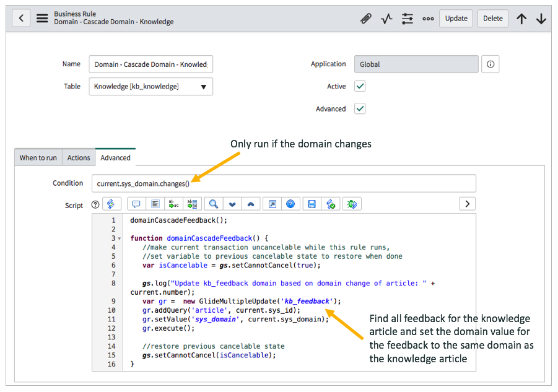Navigate to the previous record with the up arrow
The width and height of the screenshot is (558, 392).
tap(521, 19)
